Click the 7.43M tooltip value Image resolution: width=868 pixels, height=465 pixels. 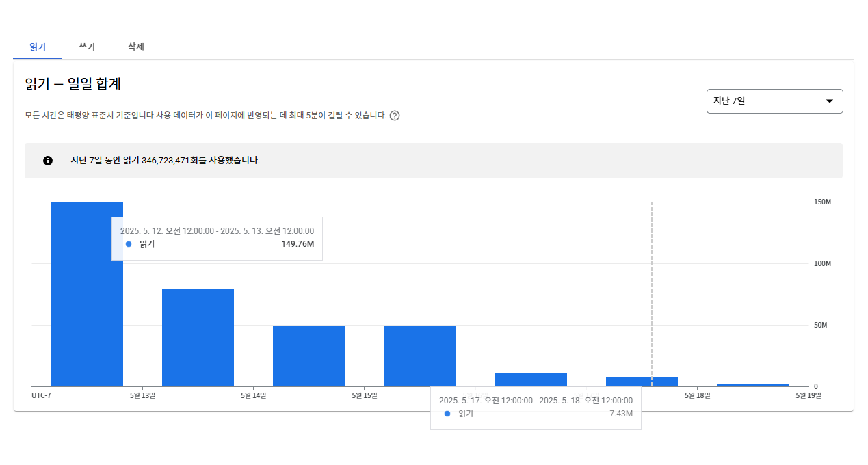(621, 414)
